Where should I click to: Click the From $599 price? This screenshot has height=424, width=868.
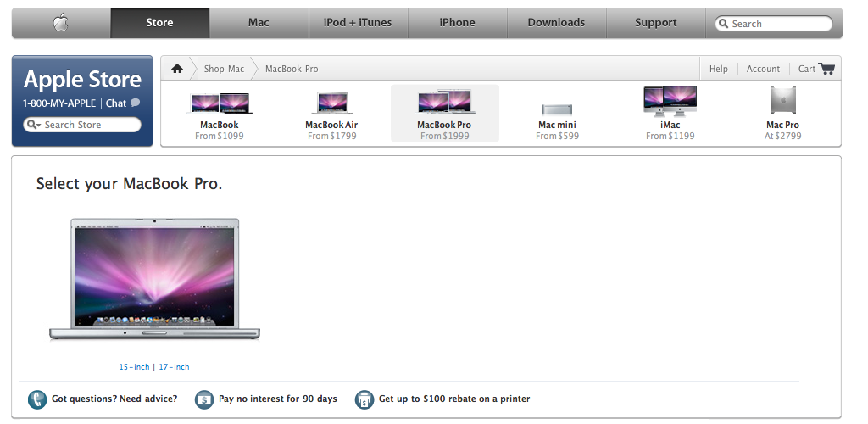[558, 136]
